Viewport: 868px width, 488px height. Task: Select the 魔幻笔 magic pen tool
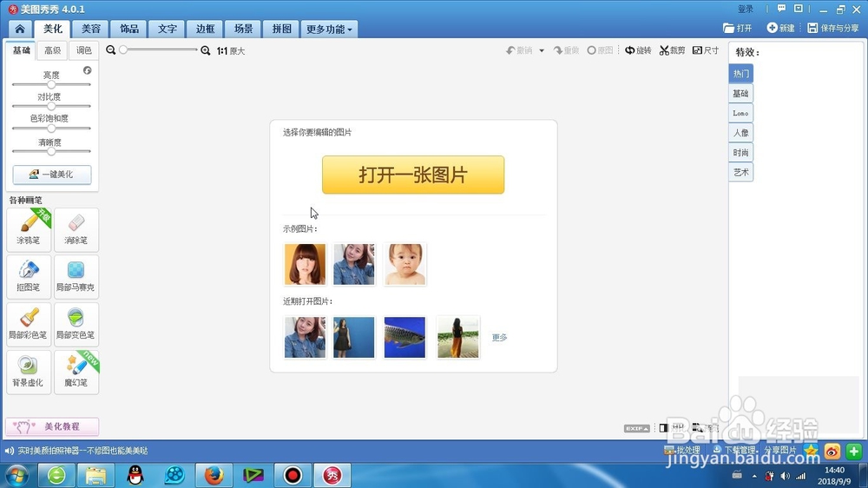pyautogui.click(x=76, y=372)
